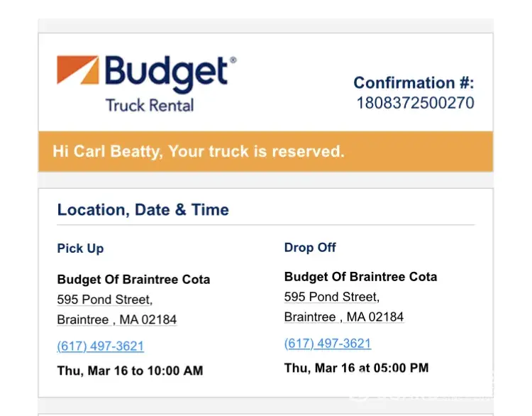The height and width of the screenshot is (416, 532).
Task: Click the Confirmation # label
Action: pyautogui.click(x=414, y=82)
